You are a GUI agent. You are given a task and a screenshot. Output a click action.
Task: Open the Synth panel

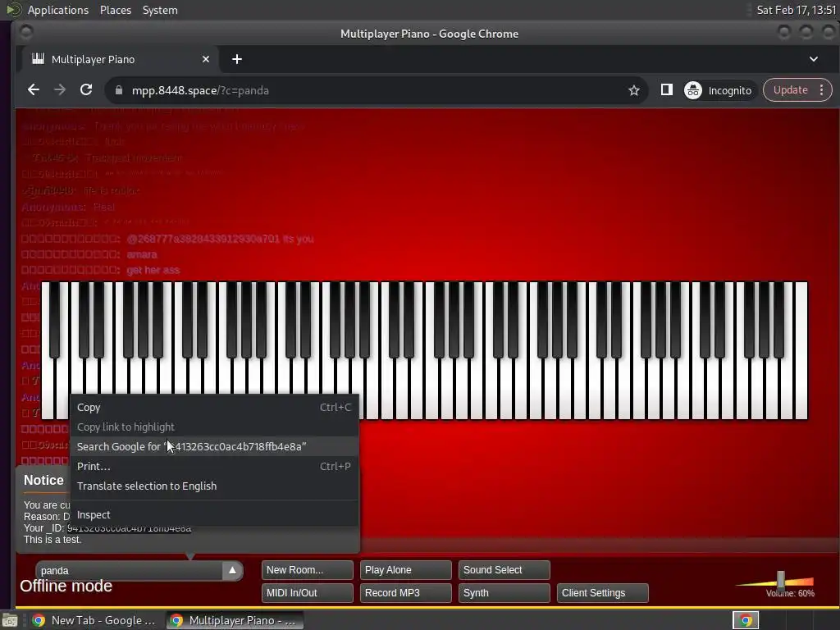504,593
